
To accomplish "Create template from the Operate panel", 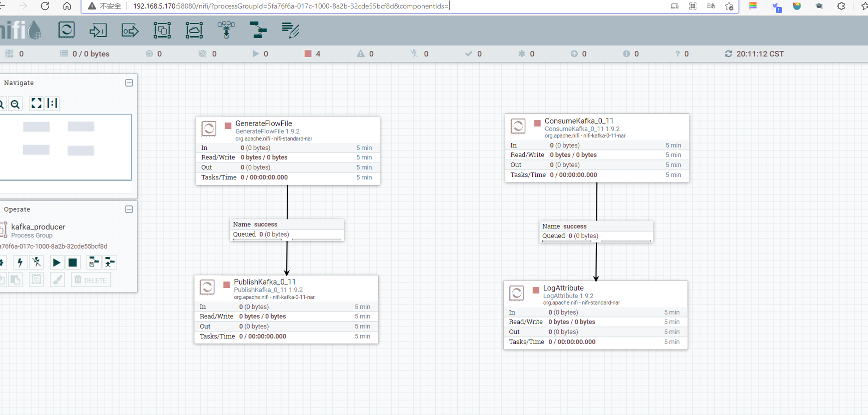I will click(94, 262).
